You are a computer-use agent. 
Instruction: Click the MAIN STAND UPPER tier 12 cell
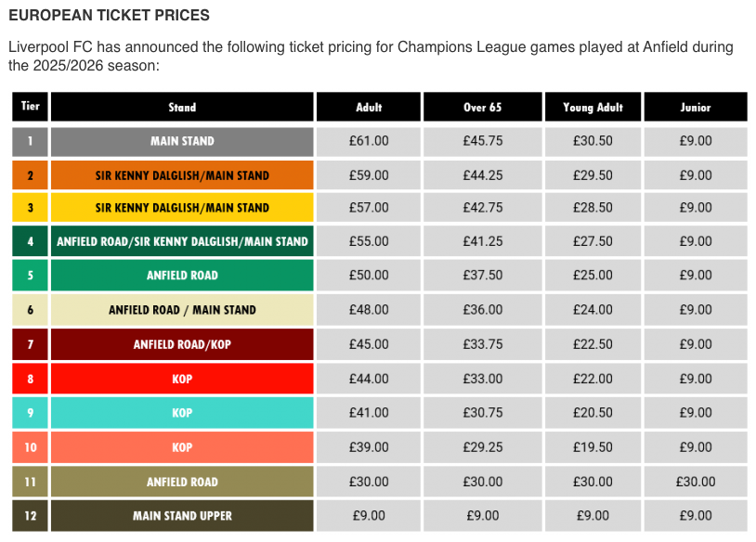[x=182, y=516]
